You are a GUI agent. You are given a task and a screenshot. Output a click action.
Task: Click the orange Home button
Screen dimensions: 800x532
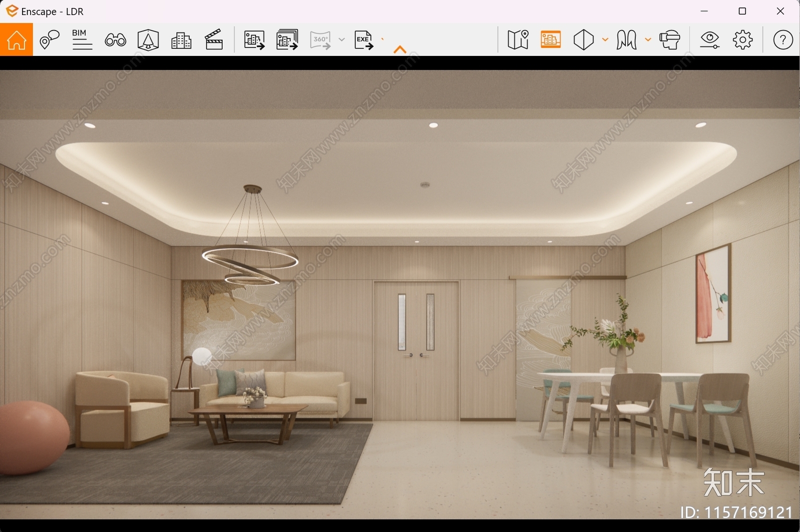[x=16, y=39]
